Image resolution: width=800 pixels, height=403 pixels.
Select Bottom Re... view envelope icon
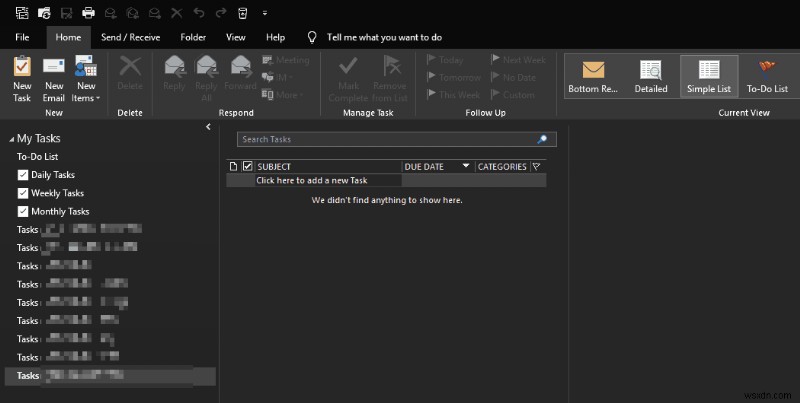coord(593,70)
